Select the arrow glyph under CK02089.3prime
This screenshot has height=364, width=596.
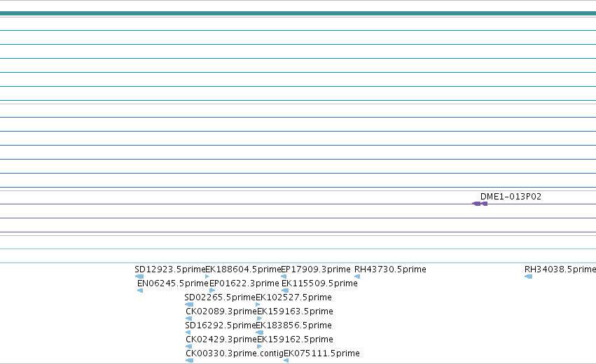(188, 318)
